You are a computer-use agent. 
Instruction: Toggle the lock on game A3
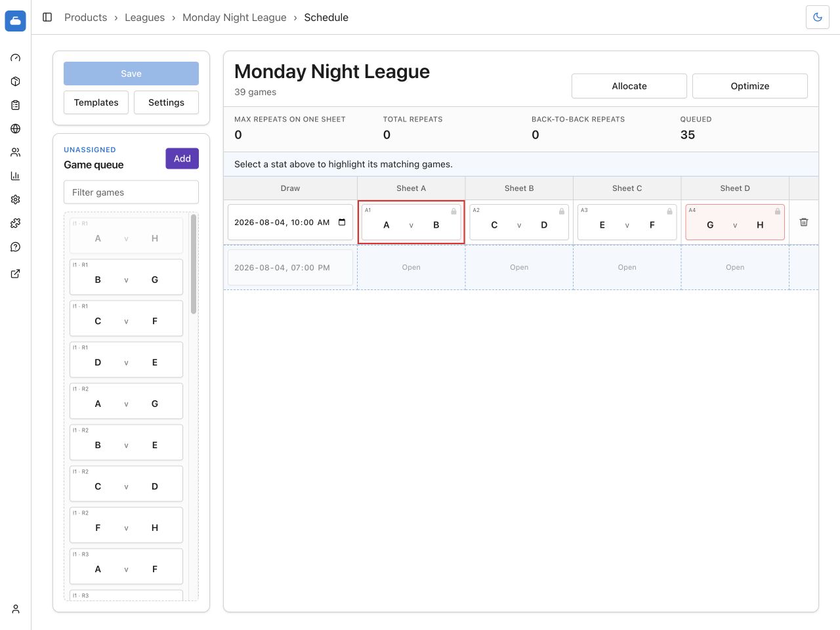tap(669, 211)
